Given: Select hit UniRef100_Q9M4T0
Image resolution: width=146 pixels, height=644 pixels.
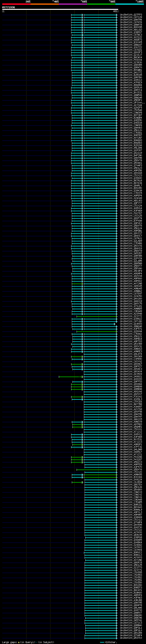Looking at the screenshot, I should tap(131, 67).
